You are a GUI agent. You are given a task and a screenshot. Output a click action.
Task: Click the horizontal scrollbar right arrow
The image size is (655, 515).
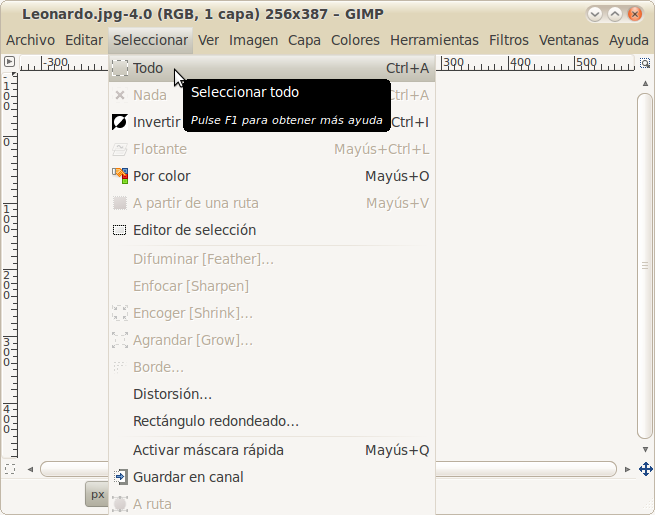(627, 469)
